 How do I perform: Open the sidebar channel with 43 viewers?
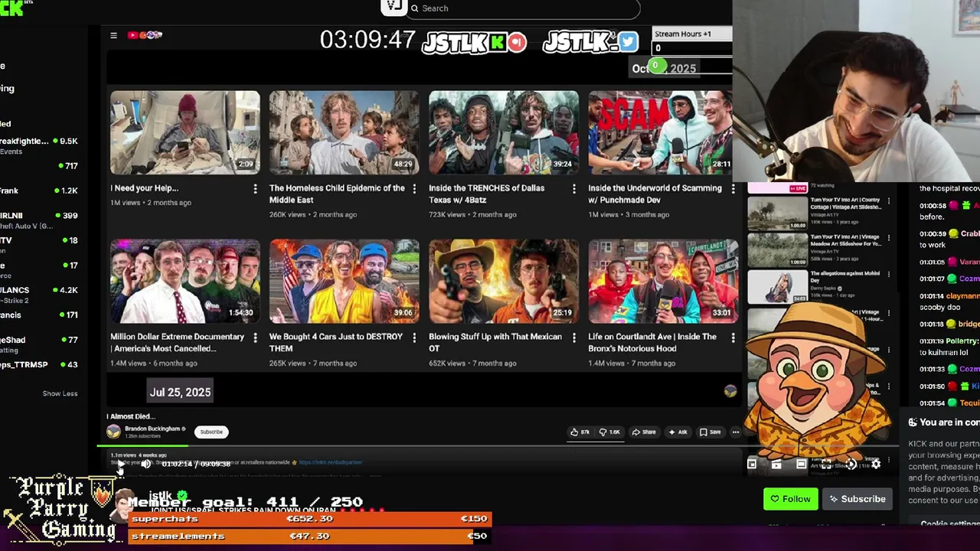pos(40,364)
